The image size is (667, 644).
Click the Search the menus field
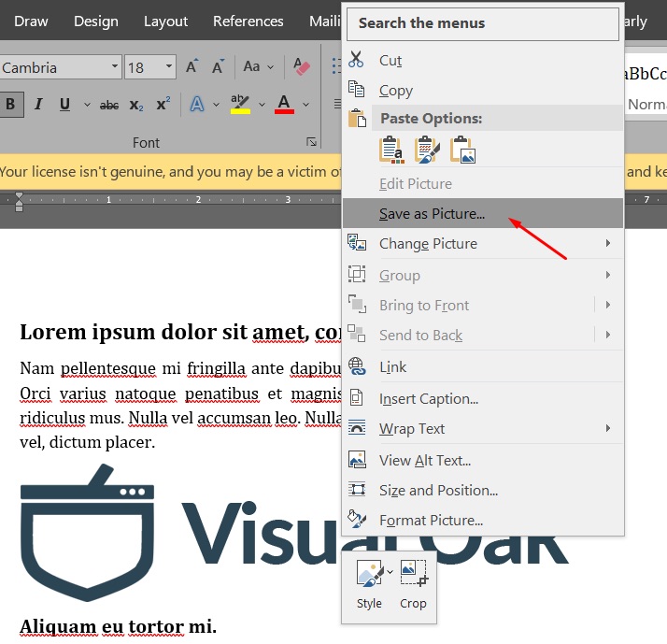coord(483,23)
